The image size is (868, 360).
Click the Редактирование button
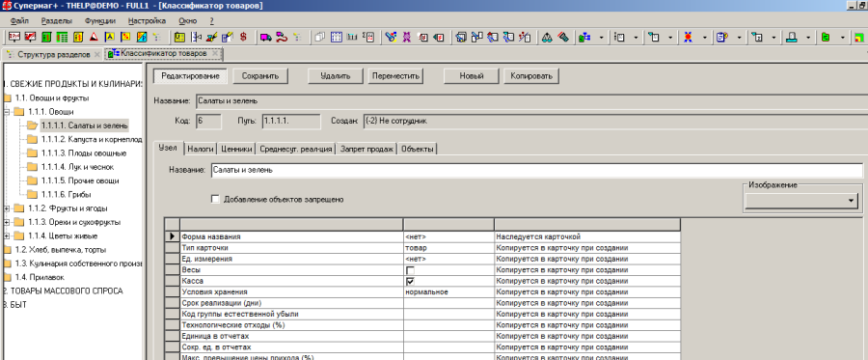coord(190,76)
